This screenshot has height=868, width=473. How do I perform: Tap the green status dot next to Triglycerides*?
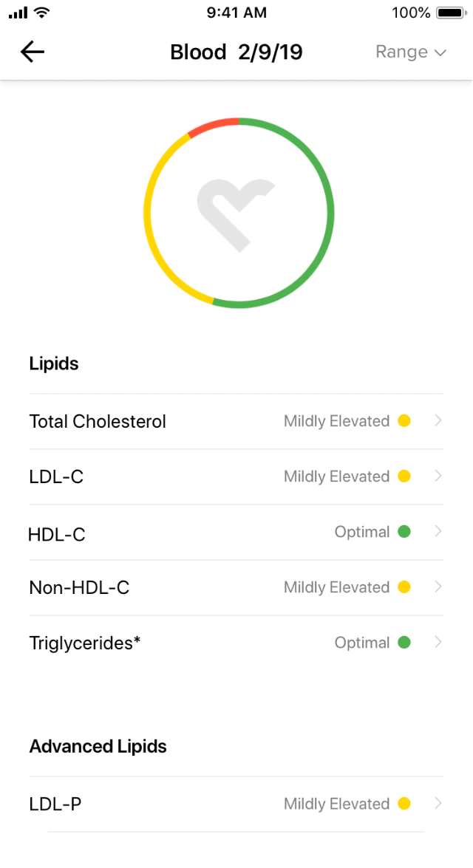click(x=404, y=642)
